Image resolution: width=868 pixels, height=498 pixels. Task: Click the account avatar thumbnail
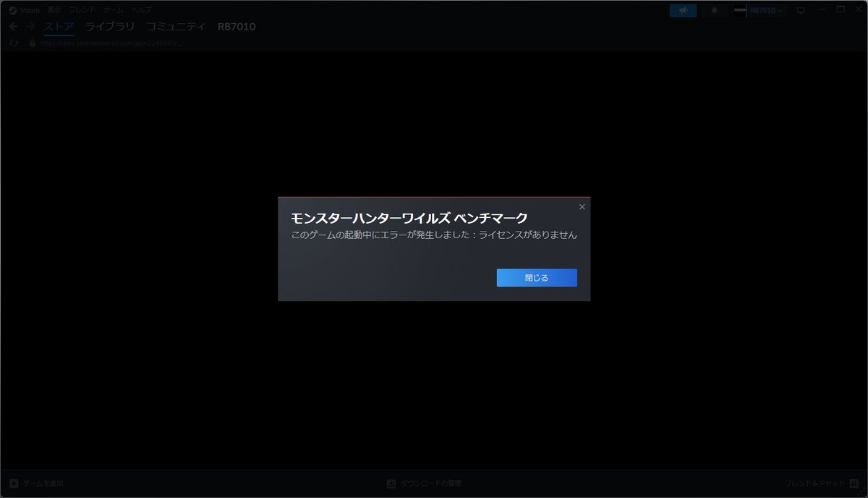tap(740, 10)
